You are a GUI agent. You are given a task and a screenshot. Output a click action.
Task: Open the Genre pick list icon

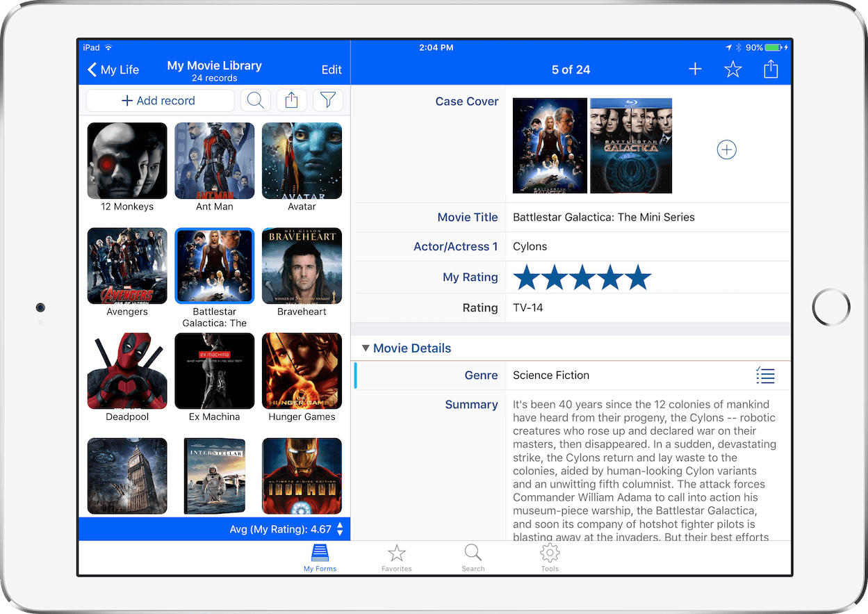coord(765,375)
